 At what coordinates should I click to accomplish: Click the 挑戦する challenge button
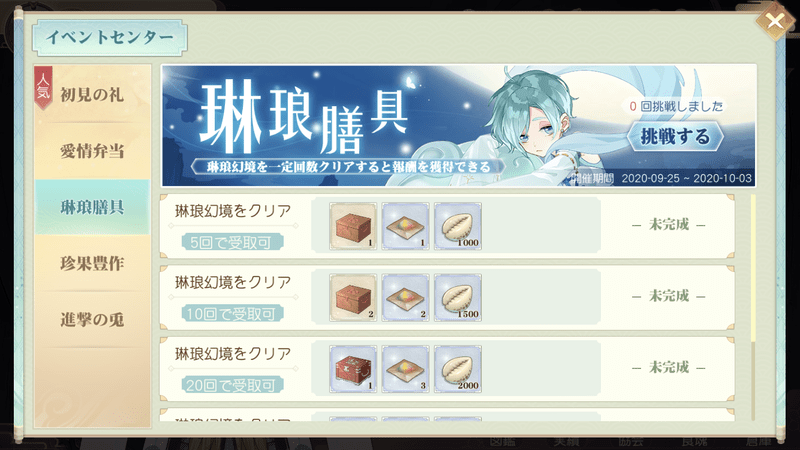[674, 136]
